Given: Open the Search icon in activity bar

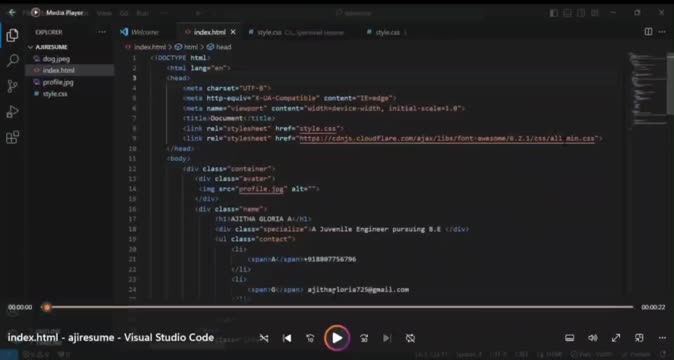Looking at the screenshot, I should point(12,61).
